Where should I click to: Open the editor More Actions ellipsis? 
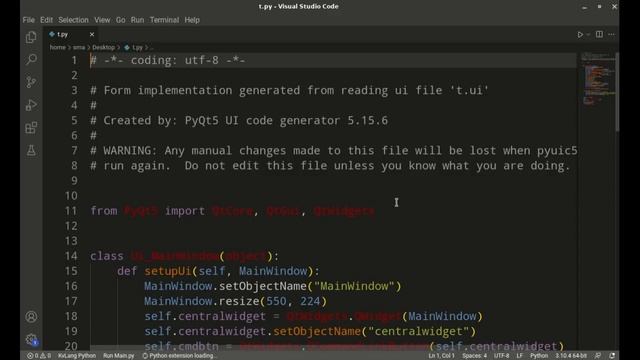(x=611, y=34)
